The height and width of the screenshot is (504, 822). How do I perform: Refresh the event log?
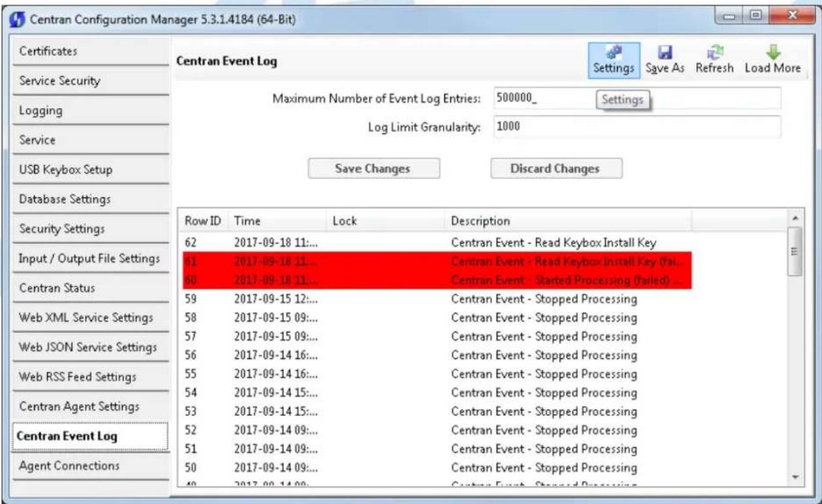click(714, 60)
